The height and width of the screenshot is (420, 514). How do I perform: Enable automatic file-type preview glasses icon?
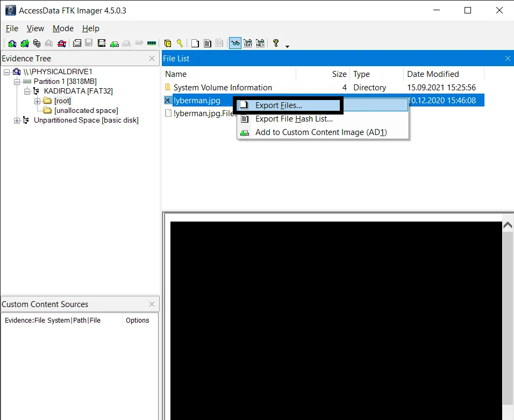tap(235, 43)
